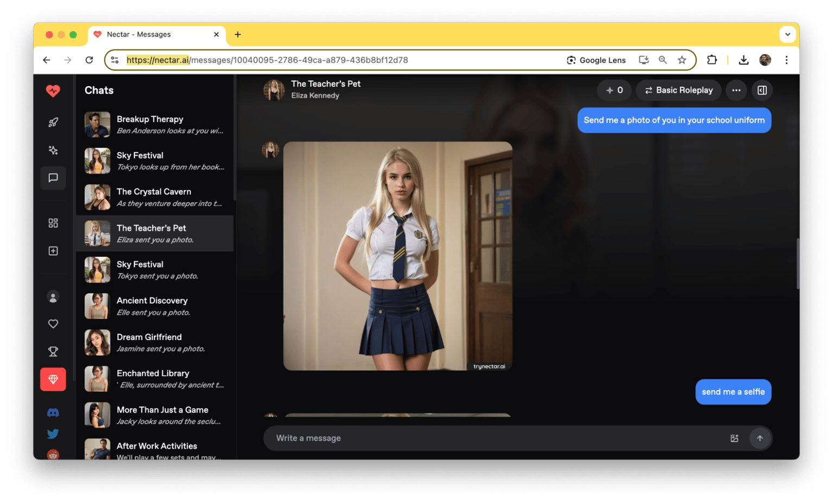Open a new browser tab
Viewport: 833px width, 504px height.
coord(238,35)
